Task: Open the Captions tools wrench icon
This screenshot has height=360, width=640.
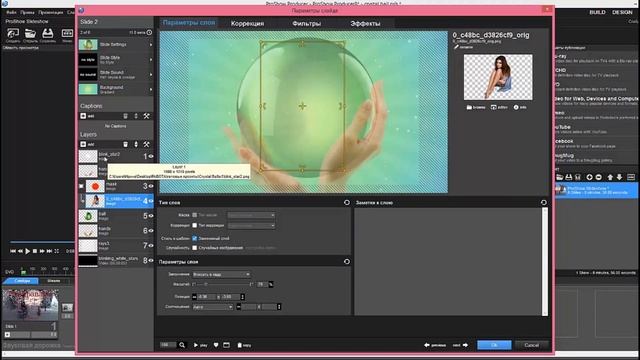Action: (x=146, y=116)
